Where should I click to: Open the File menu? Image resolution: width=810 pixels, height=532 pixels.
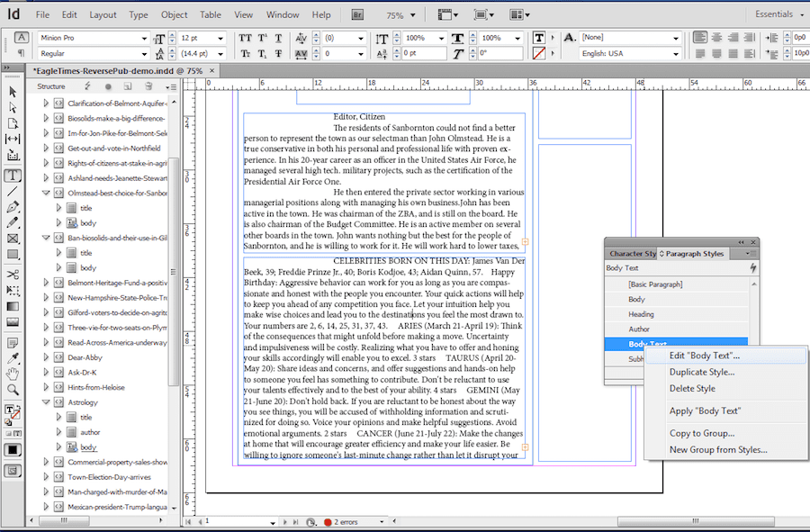42,15
